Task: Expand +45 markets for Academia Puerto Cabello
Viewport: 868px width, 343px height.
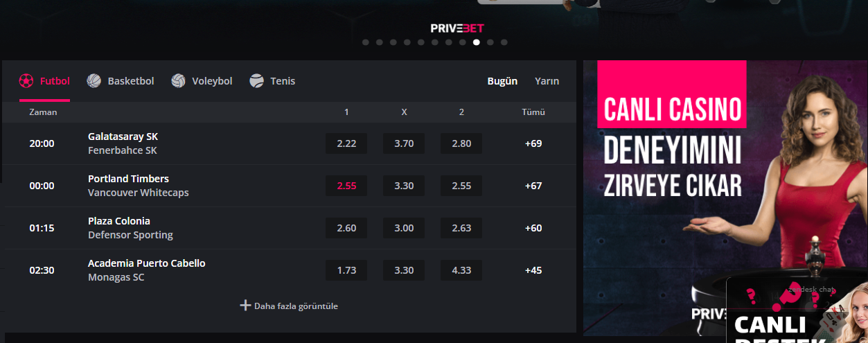Action: [x=533, y=270]
